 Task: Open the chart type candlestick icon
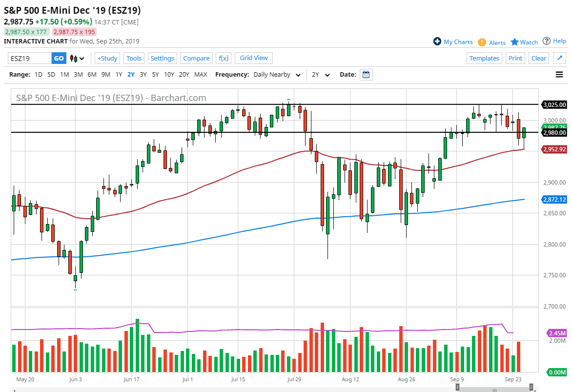pyautogui.click(x=72, y=58)
